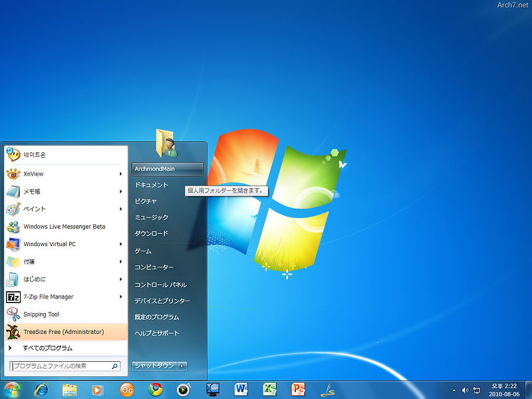Viewport: 532px width, 399px height.
Task: Run TreeSize Free (Administrator)
Action: (x=66, y=332)
